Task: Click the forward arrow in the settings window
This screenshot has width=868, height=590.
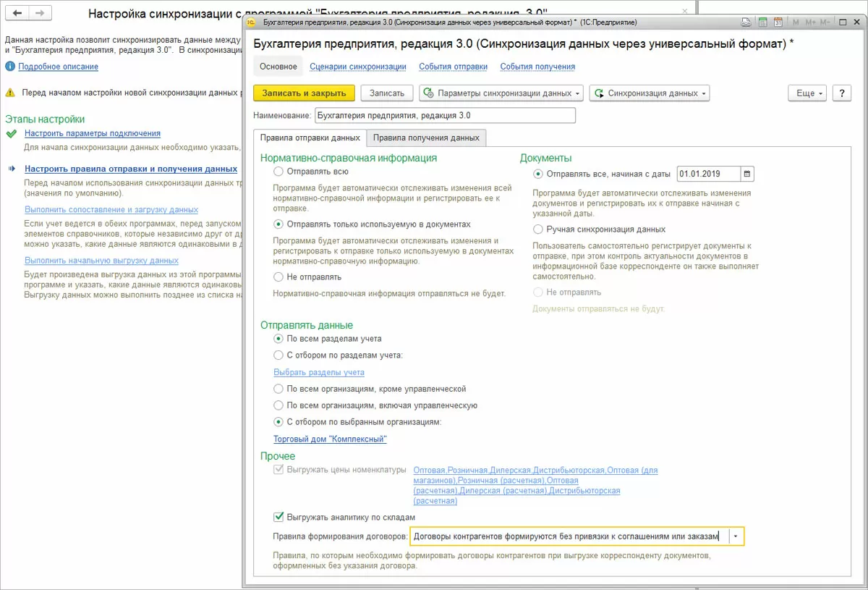Action: 41,14
